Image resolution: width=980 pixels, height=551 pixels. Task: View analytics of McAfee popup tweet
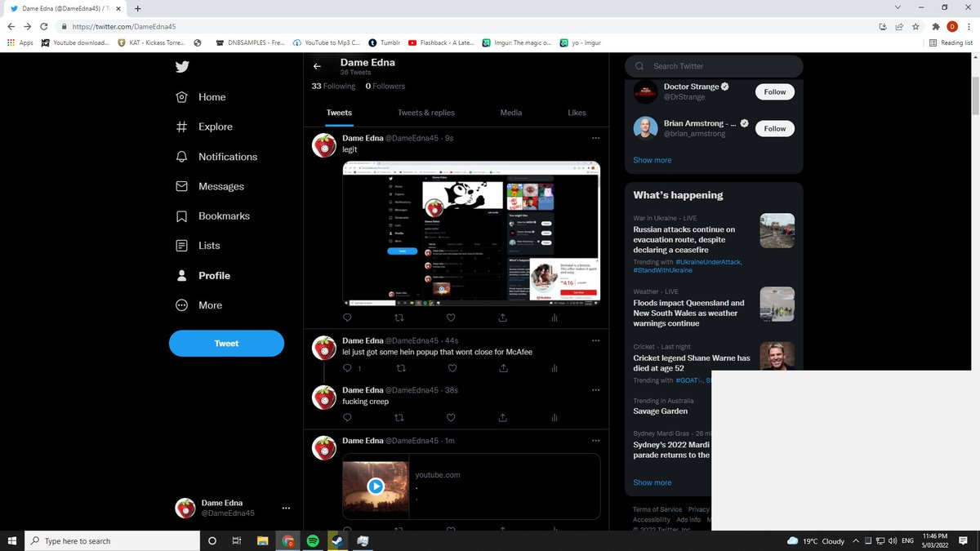(555, 368)
